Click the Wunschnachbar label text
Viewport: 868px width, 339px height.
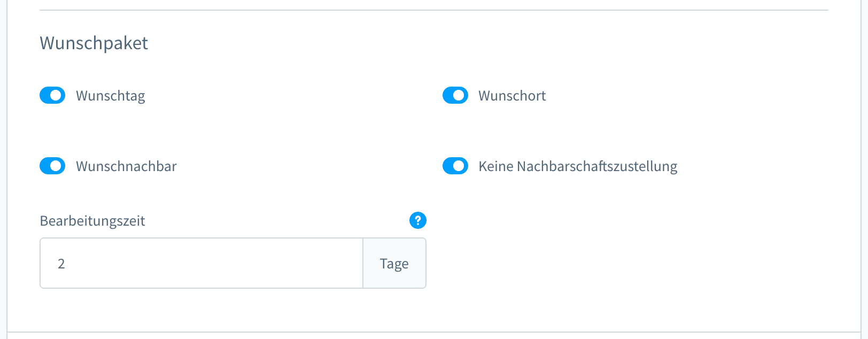(126, 166)
